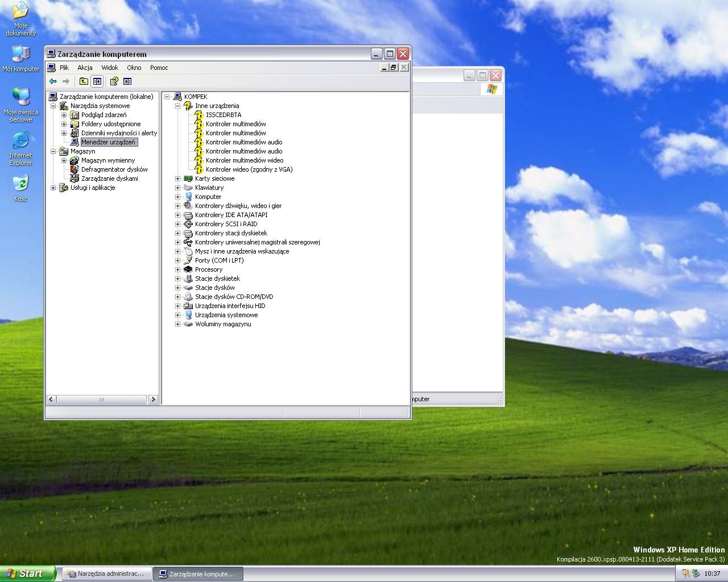Click the Windows flag logo in background window
The height and width of the screenshot is (582, 728).
click(x=492, y=89)
